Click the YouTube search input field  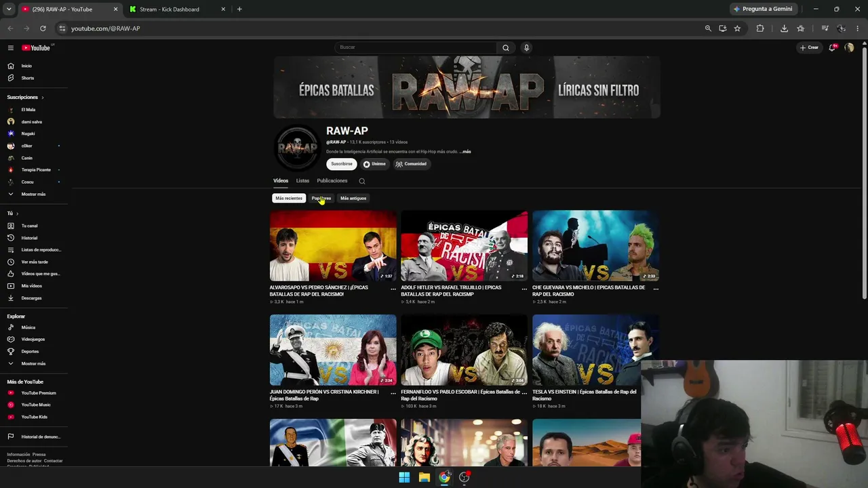[x=416, y=47]
